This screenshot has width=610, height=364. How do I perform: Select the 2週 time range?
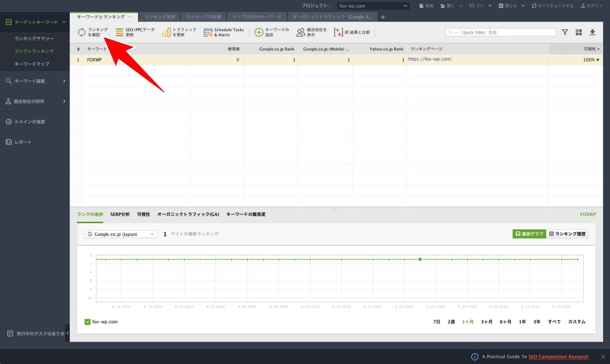[x=451, y=322]
